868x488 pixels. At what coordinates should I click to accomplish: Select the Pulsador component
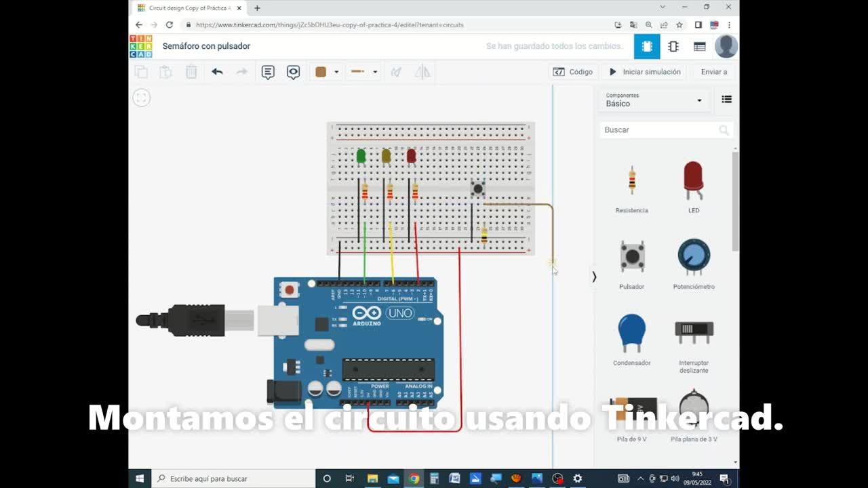[632, 264]
